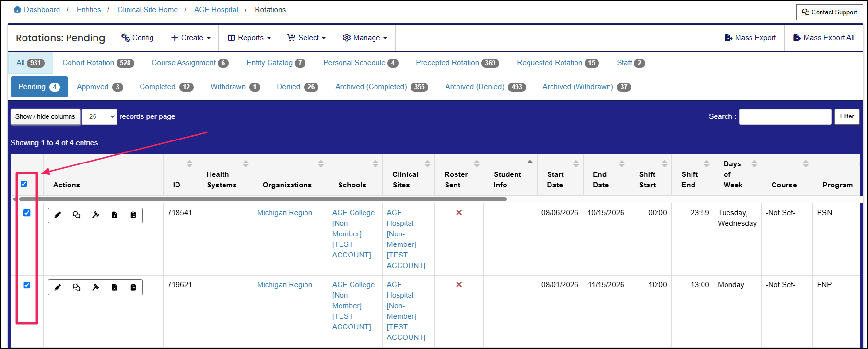Sort by Schools column arrows
The height and width of the screenshot is (349, 868).
click(375, 163)
